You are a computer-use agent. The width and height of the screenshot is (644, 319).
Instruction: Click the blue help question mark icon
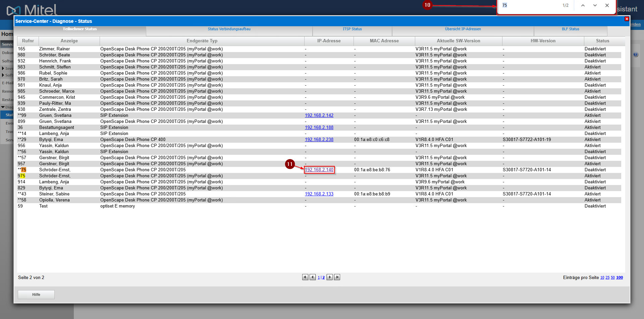pos(636,55)
